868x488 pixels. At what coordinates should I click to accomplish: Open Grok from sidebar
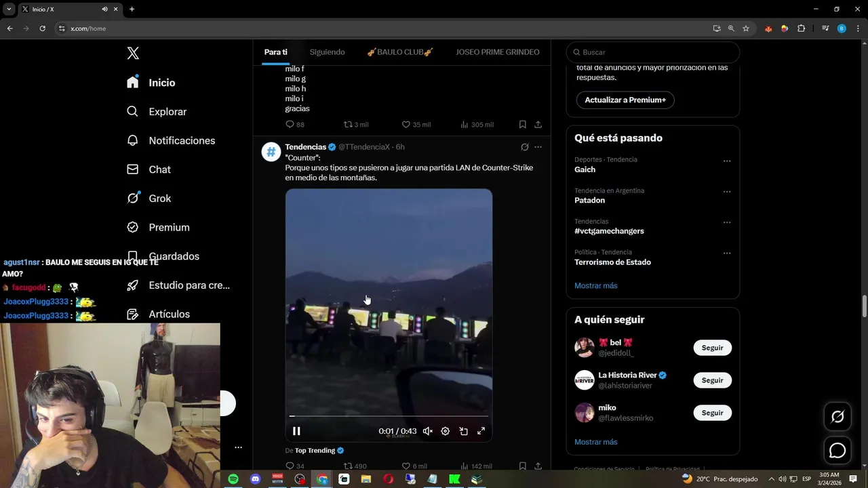coord(149,199)
